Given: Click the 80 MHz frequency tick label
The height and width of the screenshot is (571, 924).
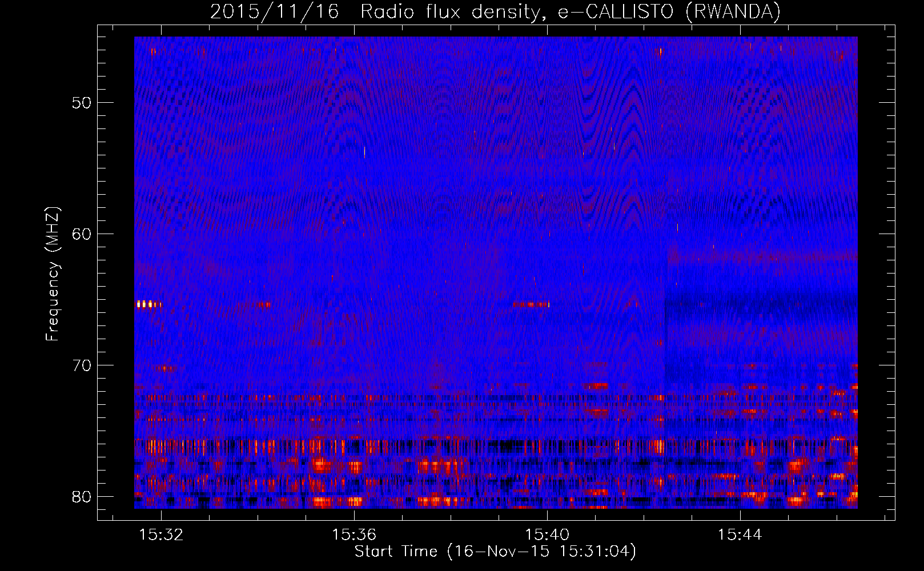Looking at the screenshot, I should click(82, 497).
